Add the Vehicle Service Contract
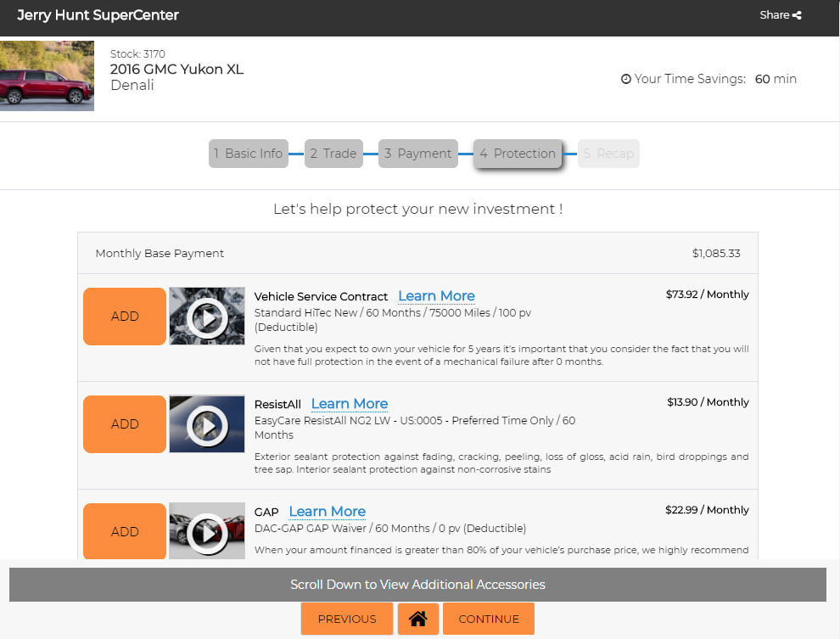Image resolution: width=840 pixels, height=639 pixels. click(x=125, y=317)
